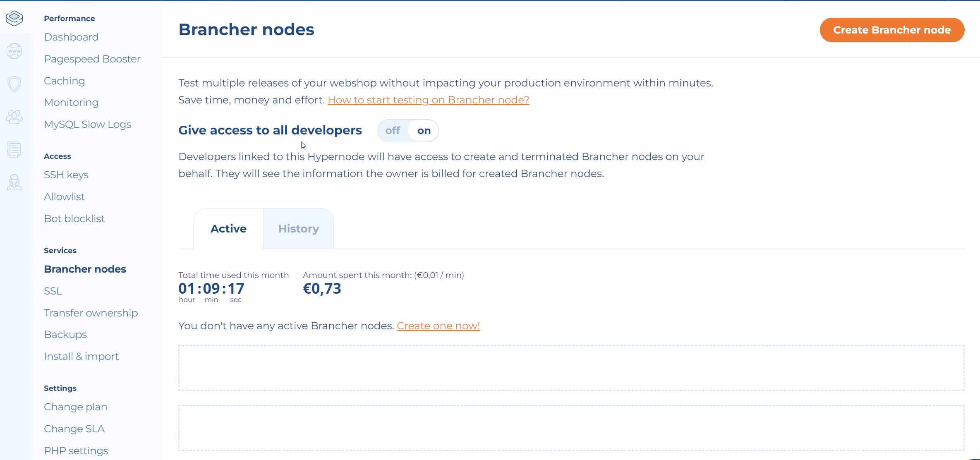Click the Access section heading
This screenshot has height=460, width=980.
pyautogui.click(x=58, y=156)
